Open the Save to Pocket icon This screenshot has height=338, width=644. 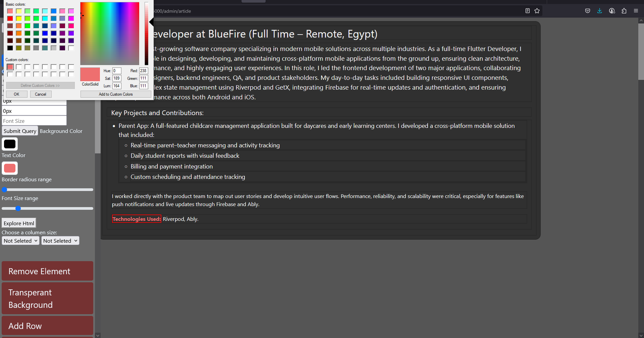point(588,11)
